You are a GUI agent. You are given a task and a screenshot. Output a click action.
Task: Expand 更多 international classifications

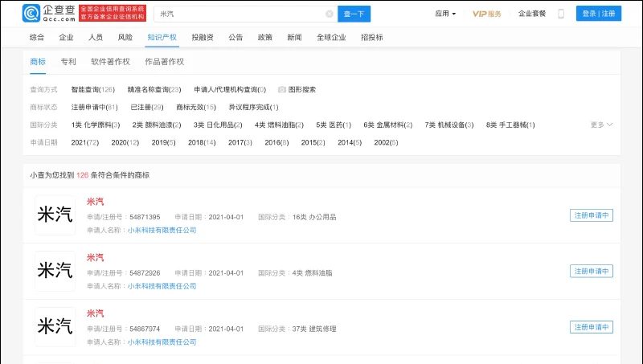[x=601, y=125]
